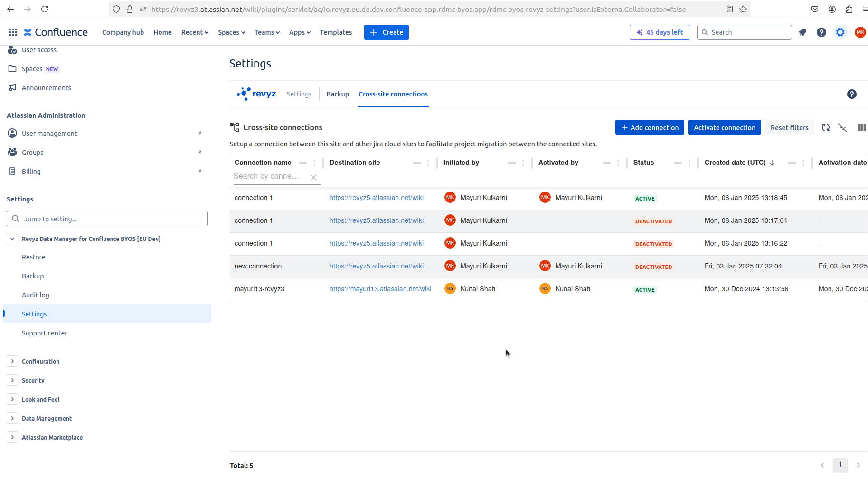
Task: Open Company hub in top nav
Action: pyautogui.click(x=123, y=32)
